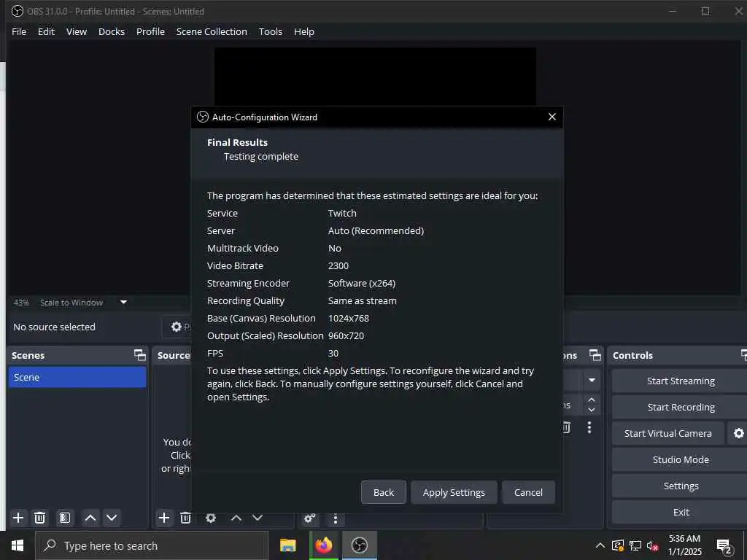Viewport: 747px width, 560px height.
Task: Click the '2300' video bitrate value
Action: [x=338, y=265]
